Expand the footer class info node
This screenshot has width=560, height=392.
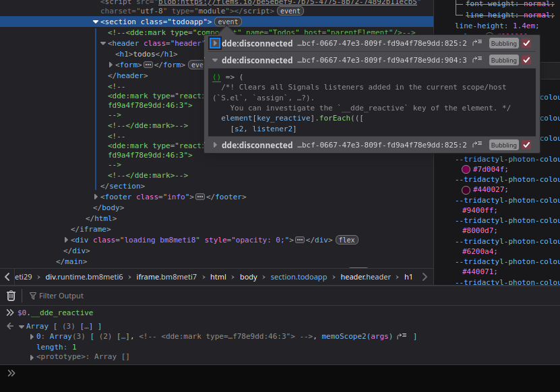96,197
